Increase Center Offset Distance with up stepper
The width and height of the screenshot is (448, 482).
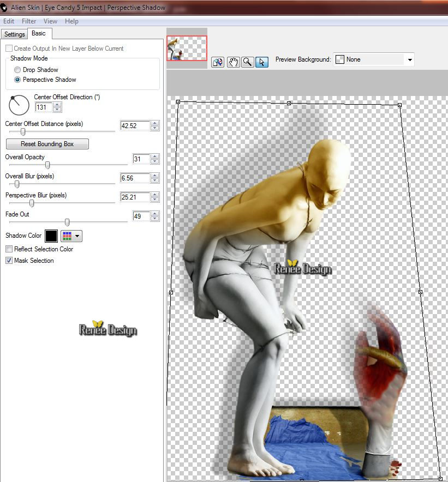(155, 123)
